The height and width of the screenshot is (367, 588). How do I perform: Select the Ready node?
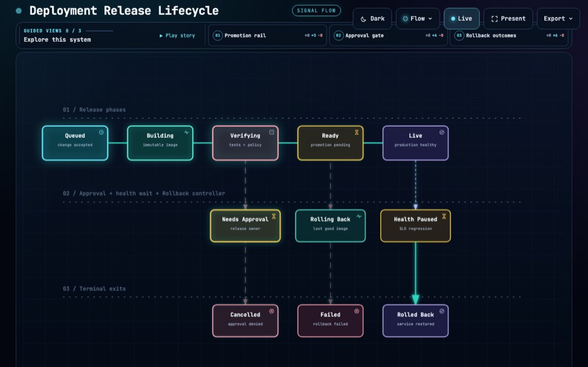coord(331,143)
